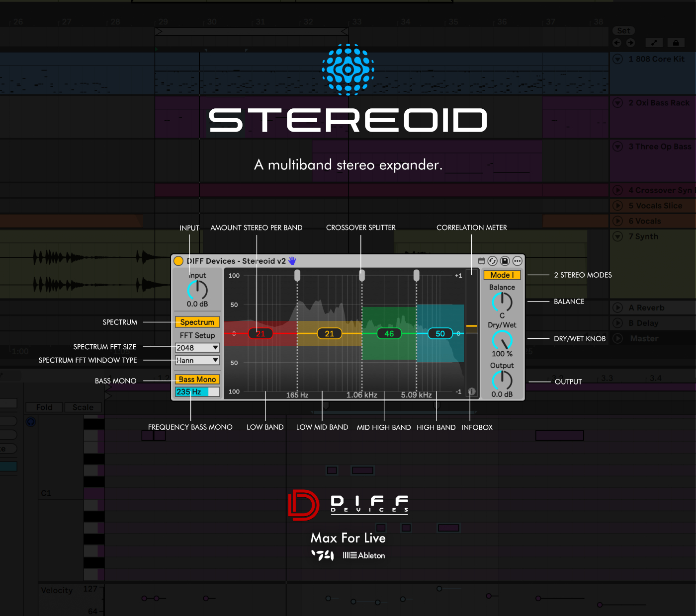
Task: Click the Set locator button
Action: [x=623, y=31]
